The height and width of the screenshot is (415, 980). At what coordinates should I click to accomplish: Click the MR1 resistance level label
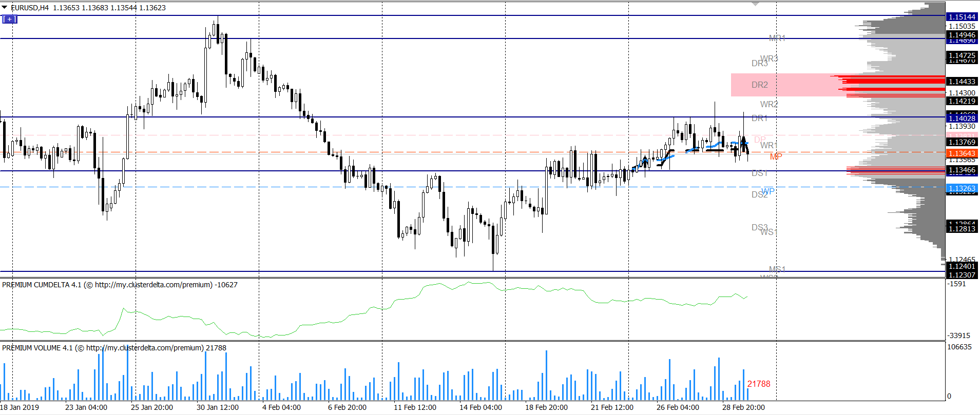[x=777, y=38]
